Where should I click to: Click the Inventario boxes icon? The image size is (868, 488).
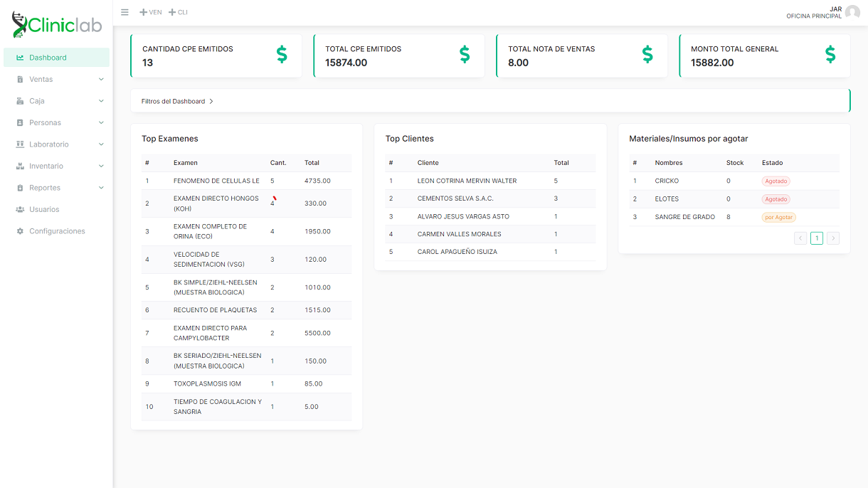(x=20, y=166)
